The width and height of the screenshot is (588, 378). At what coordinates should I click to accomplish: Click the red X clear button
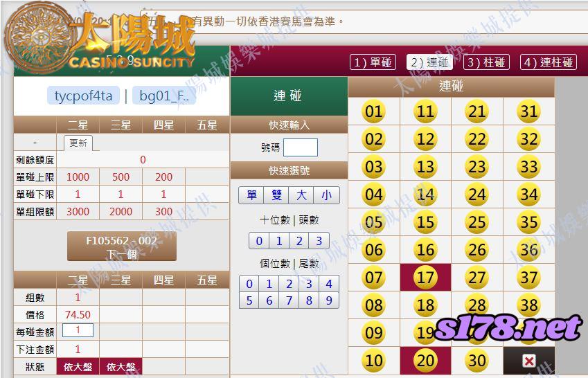528,361
